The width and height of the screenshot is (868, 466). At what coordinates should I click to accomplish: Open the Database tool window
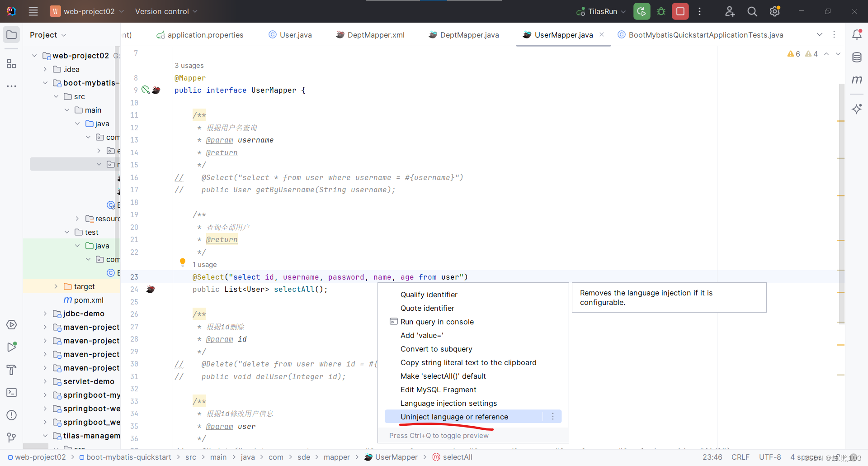tap(857, 57)
